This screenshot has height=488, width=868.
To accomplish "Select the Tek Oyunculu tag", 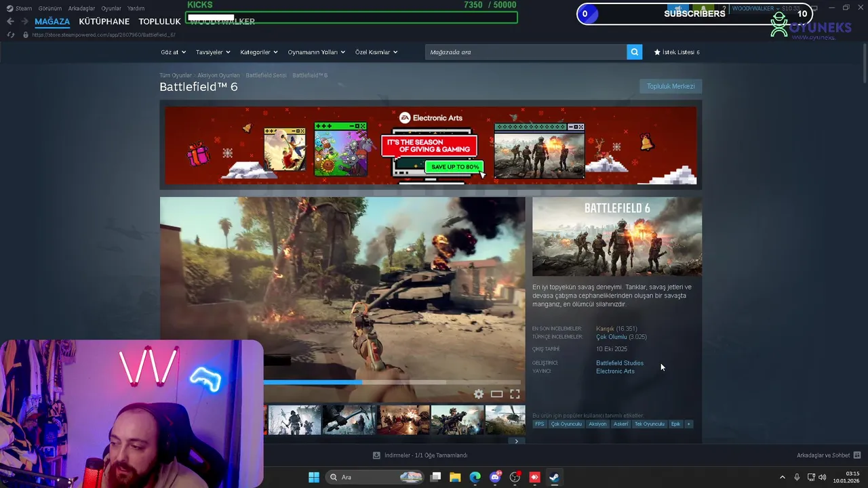I will (650, 424).
